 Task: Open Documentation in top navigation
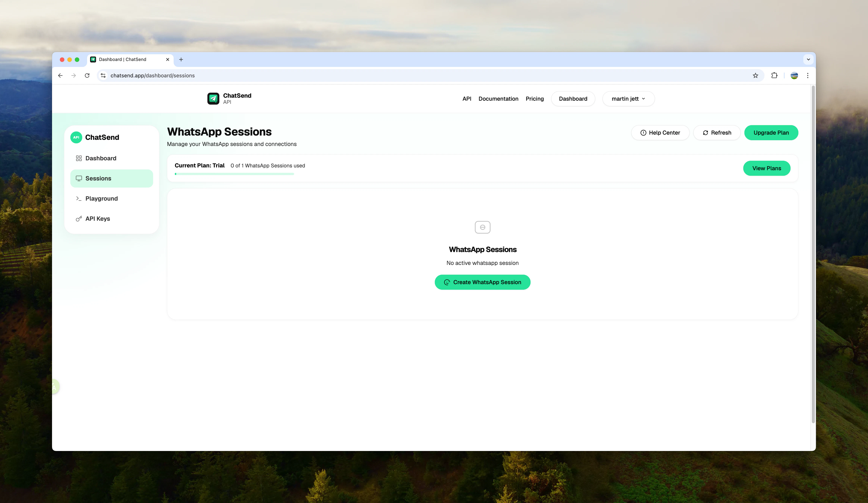(498, 98)
